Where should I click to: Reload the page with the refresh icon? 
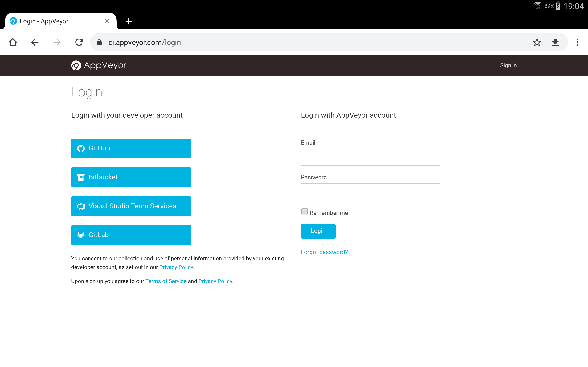coord(79,42)
